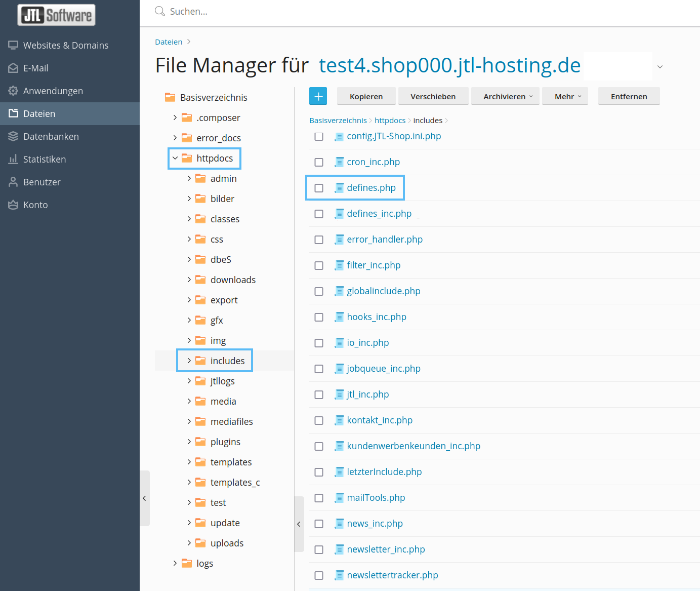Click the Basisverzeichnis folder icon
The image size is (700, 591).
[x=170, y=97]
